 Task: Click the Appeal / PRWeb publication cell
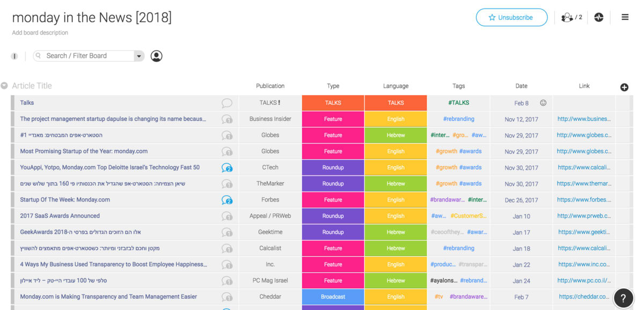[x=270, y=216]
